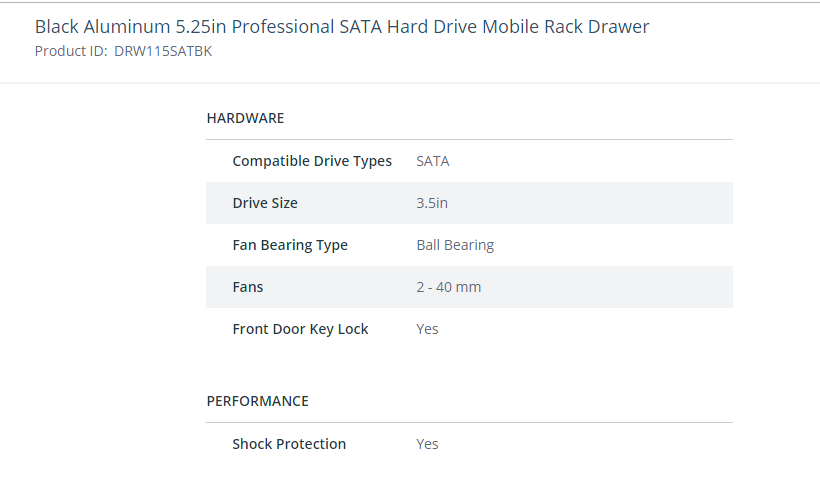This screenshot has width=820, height=498.
Task: Click the shaded Drive Size table row
Action: pyautogui.click(x=469, y=203)
